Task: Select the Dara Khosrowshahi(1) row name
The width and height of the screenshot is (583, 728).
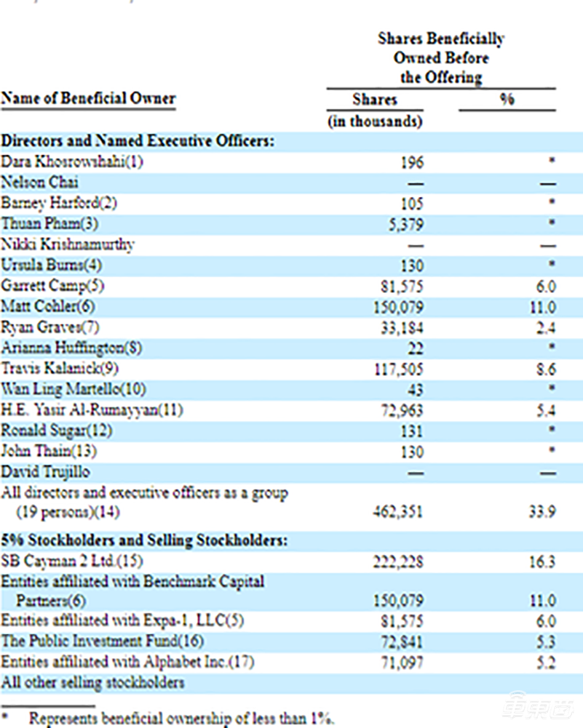Action: (73, 161)
